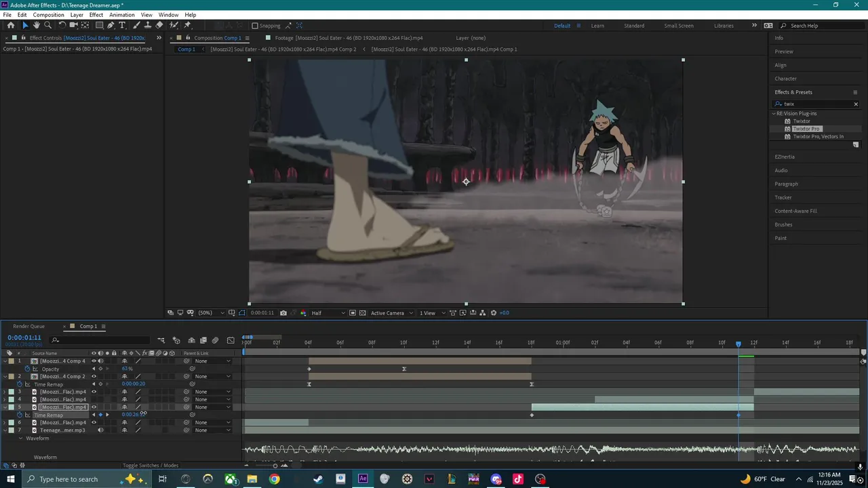This screenshot has width=868, height=488.
Task: Click the Draft 3D icon in timeline
Action: [x=176, y=340]
